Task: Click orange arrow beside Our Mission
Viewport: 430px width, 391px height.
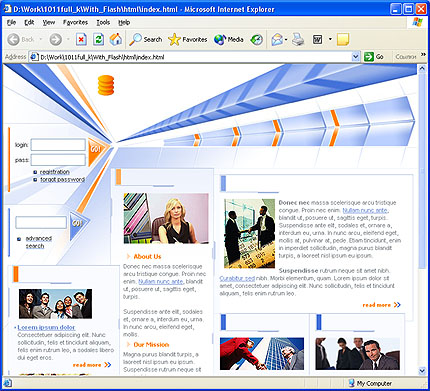Action: pos(128,344)
